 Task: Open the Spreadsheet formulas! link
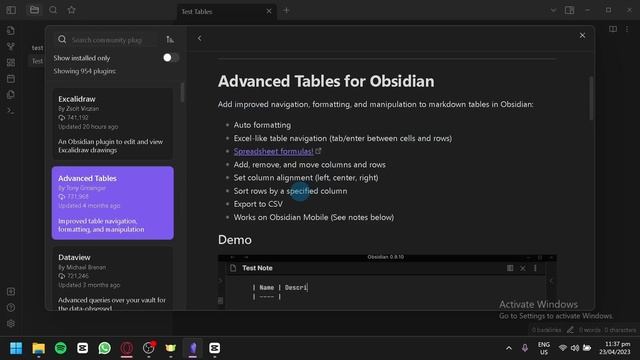coord(273,151)
